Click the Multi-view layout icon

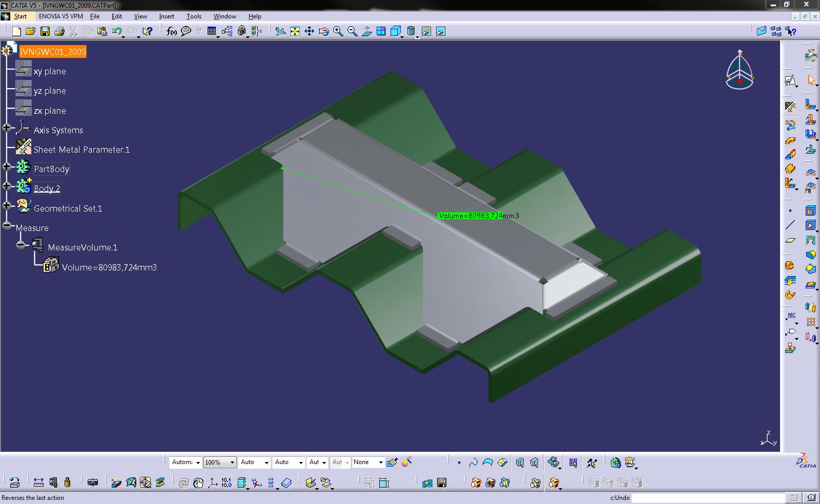point(381,31)
